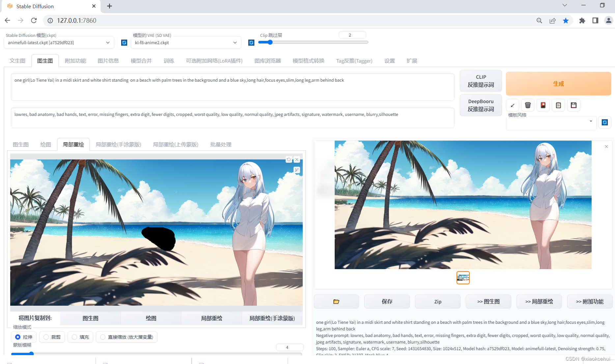
Task: Switch to the 附加功能 tab
Action: pos(75,61)
